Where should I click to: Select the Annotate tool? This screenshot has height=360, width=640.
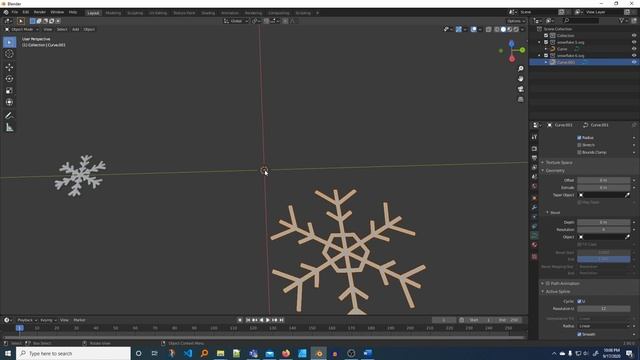tap(9, 116)
